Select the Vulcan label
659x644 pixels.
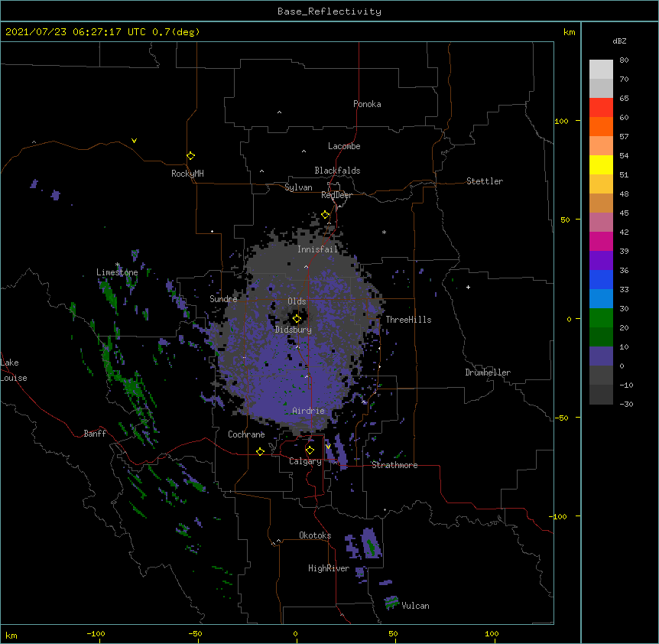[415, 606]
